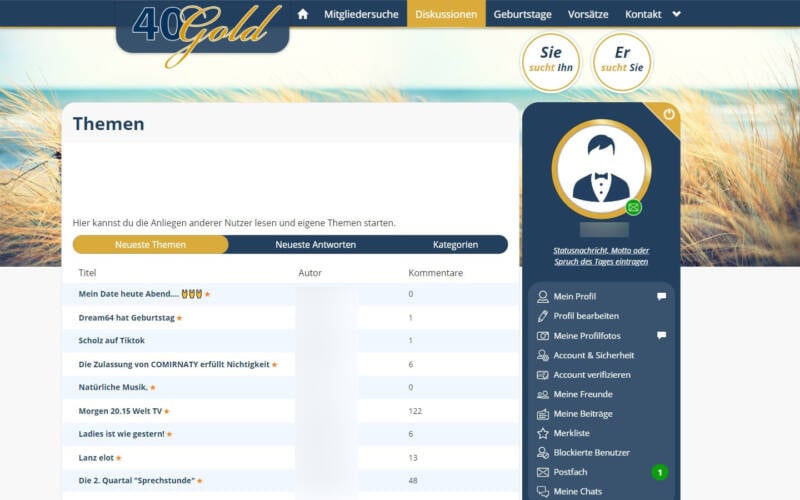This screenshot has width=800, height=500.
Task: Open topic 'Lanz elot'
Action: (96, 458)
